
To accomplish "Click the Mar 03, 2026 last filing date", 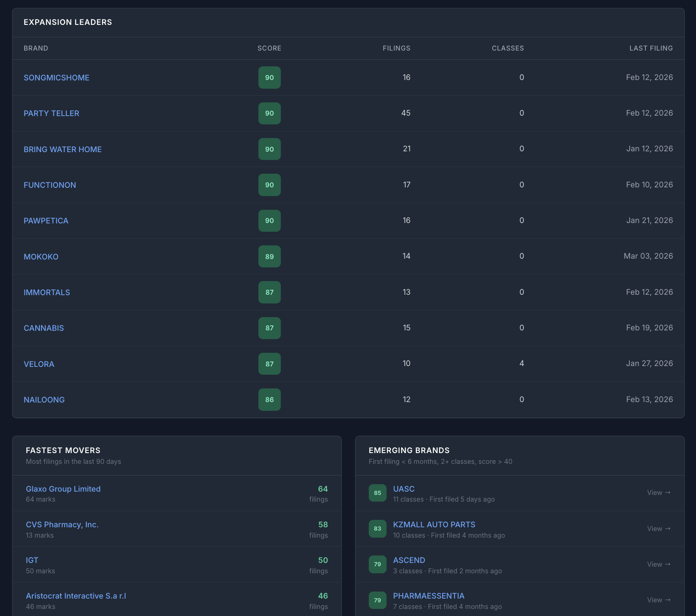I will click(648, 256).
